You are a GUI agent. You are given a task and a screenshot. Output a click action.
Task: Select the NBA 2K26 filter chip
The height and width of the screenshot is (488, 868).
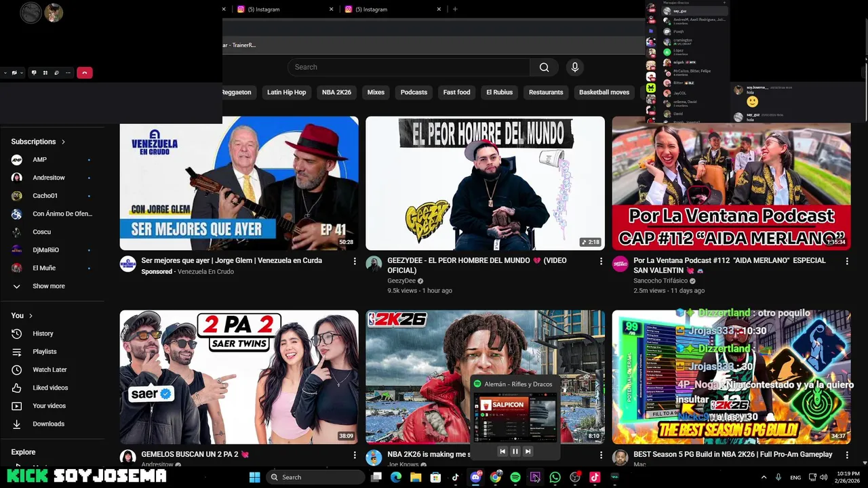[336, 92]
